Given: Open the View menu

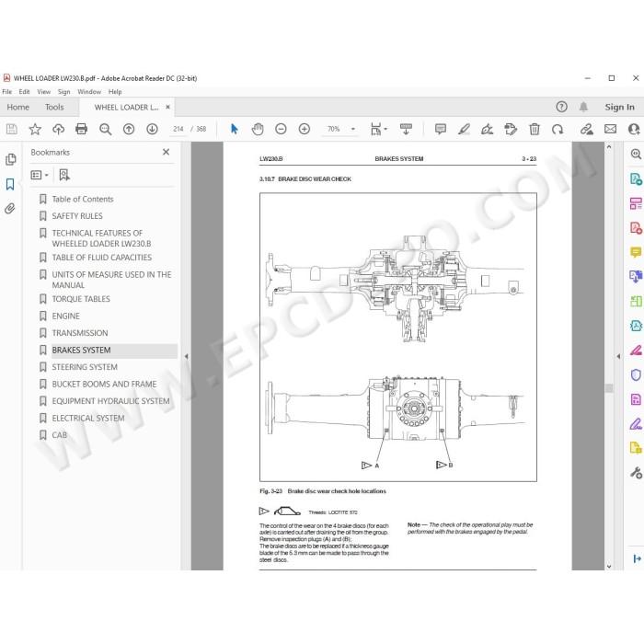Looking at the screenshot, I should coord(43,92).
